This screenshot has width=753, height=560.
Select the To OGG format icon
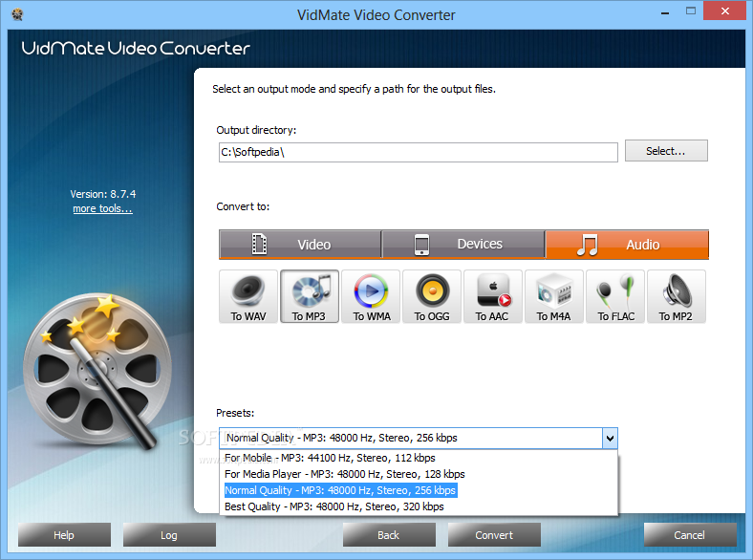tap(432, 296)
